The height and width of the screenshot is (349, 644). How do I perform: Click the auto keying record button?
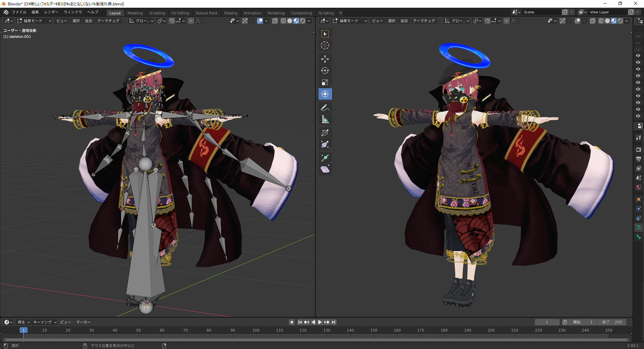pyautogui.click(x=292, y=322)
